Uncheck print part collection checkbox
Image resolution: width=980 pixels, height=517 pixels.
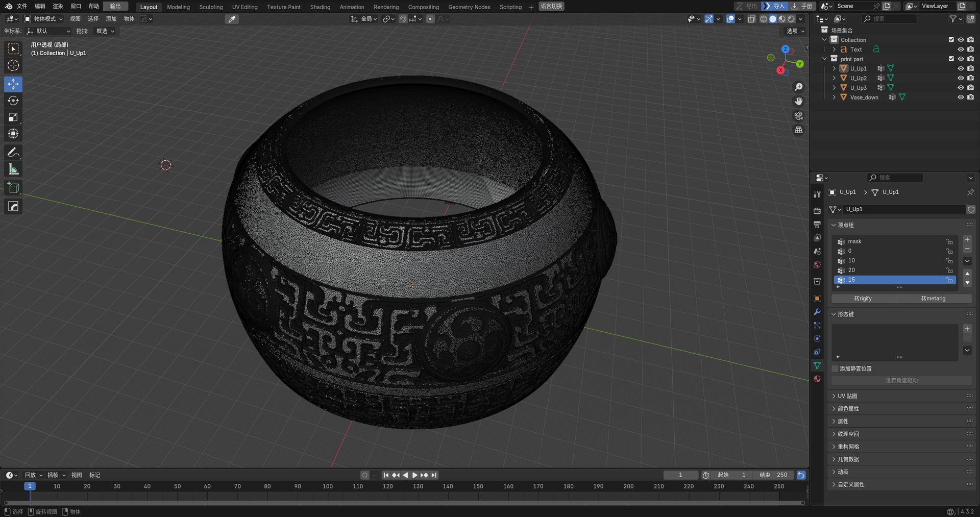coord(951,59)
